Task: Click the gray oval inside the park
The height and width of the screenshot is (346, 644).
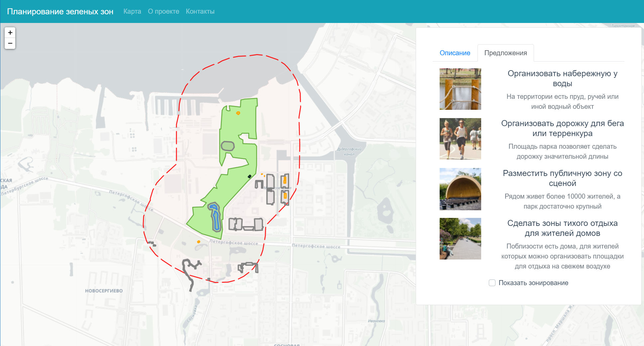Action: point(228,146)
